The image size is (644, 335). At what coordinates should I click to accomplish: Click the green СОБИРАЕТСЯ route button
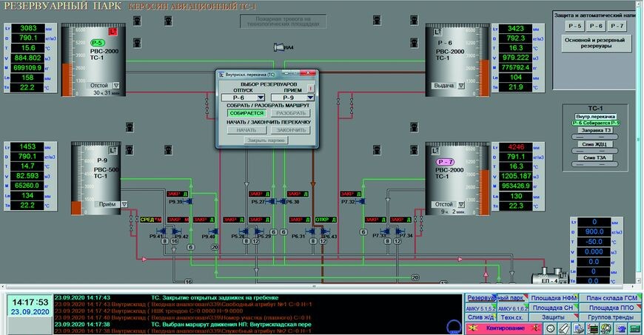coord(246,113)
